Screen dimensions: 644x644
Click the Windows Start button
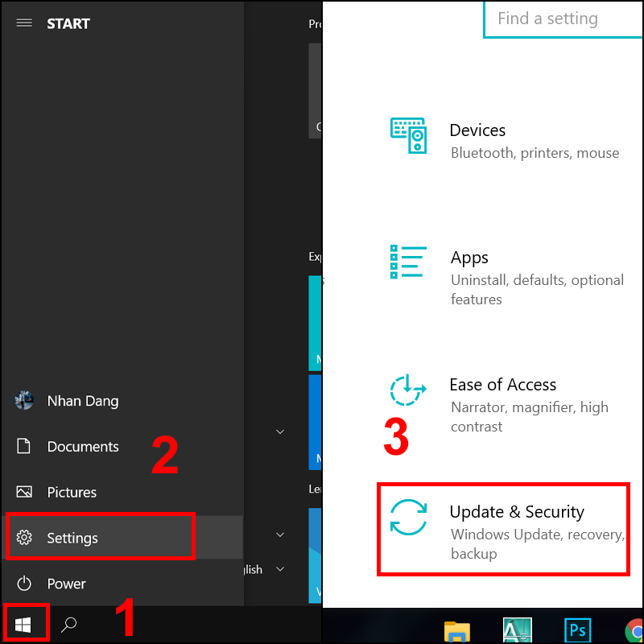coord(23,625)
